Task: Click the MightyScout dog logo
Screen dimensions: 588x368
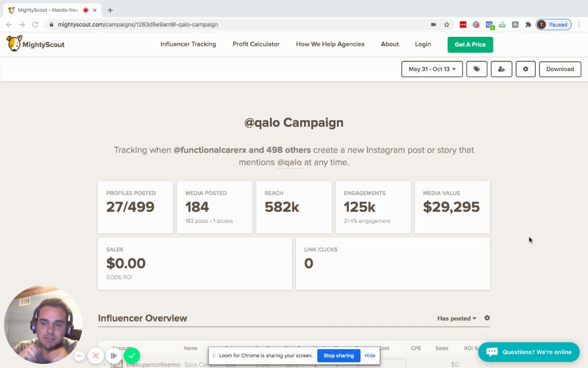Action: (14, 43)
